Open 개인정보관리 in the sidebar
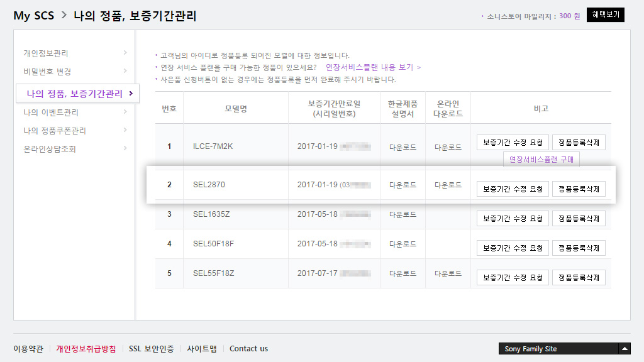Viewport: 644px width, 362px height. click(x=46, y=53)
